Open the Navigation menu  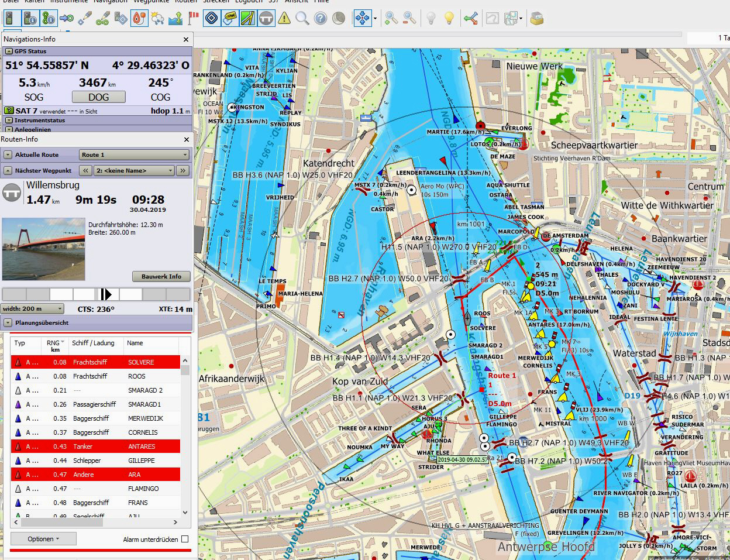click(x=111, y=2)
